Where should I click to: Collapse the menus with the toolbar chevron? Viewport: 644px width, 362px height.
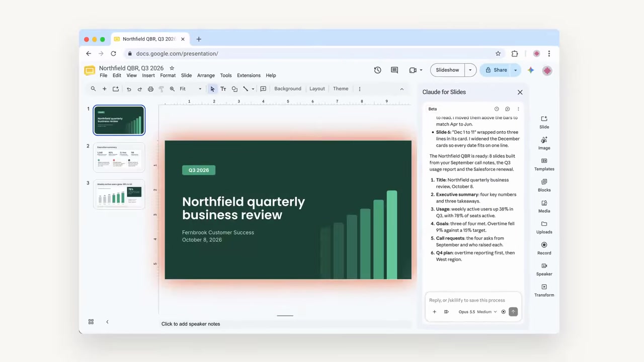pos(401,89)
